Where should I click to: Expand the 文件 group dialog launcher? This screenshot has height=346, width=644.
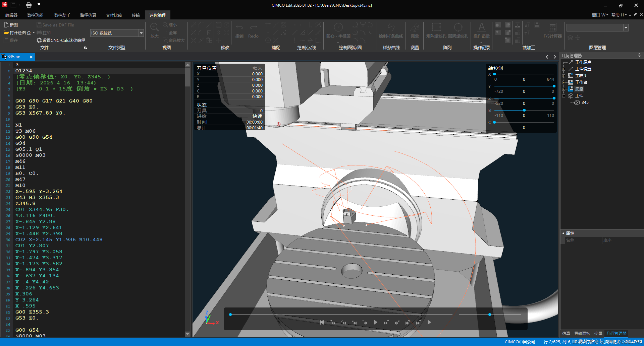pos(86,48)
